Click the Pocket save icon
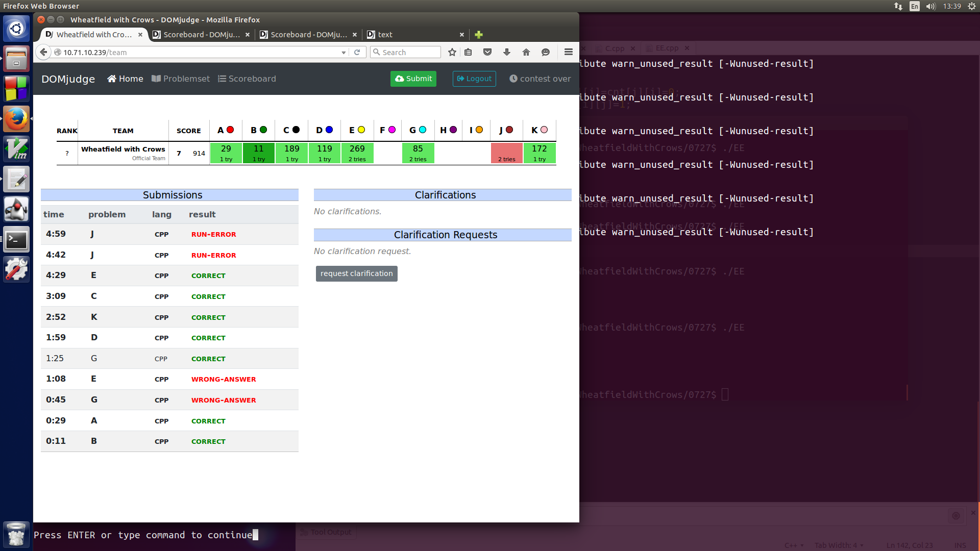Screen dimensions: 980x551 (x=487, y=52)
